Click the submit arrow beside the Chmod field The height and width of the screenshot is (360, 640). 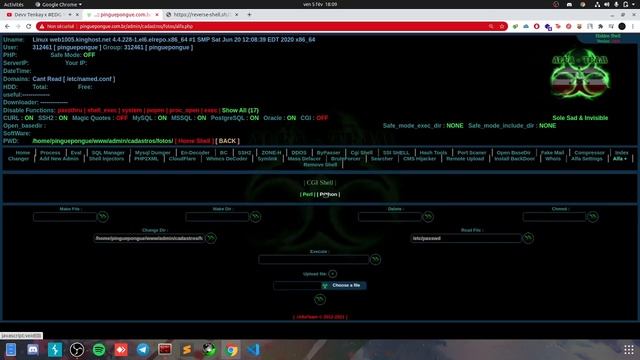[593, 217]
